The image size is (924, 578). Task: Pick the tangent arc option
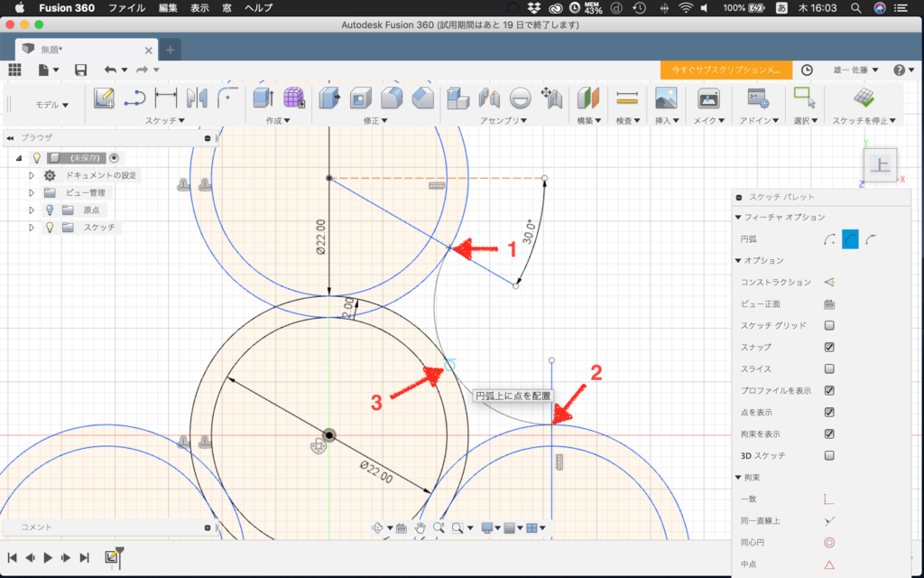(871, 239)
